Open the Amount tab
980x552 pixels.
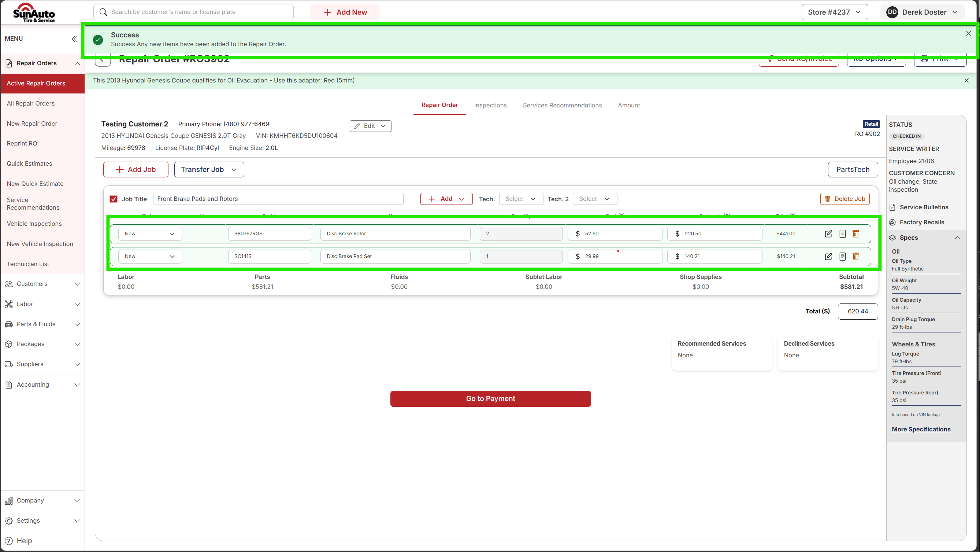tap(628, 106)
